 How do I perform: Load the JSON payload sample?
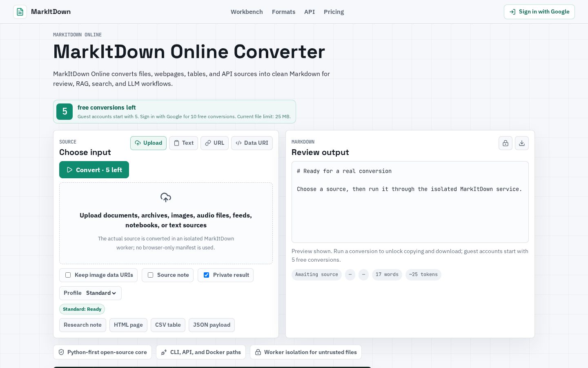pos(212,325)
